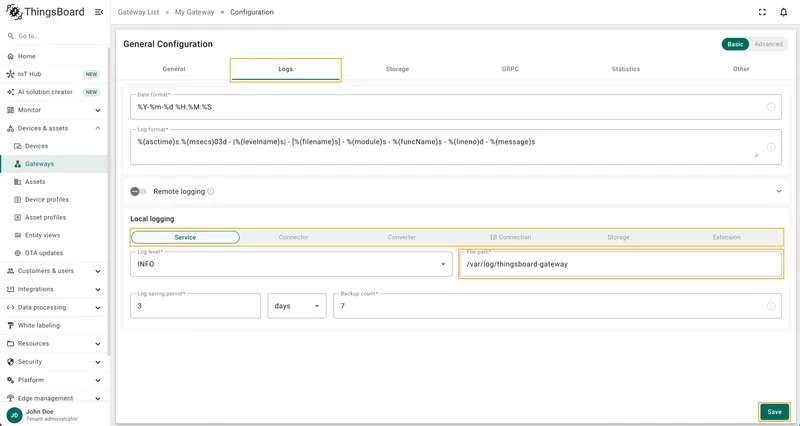The image size is (800, 426).
Task: Expand the Security menu chevron
Action: (x=98, y=362)
